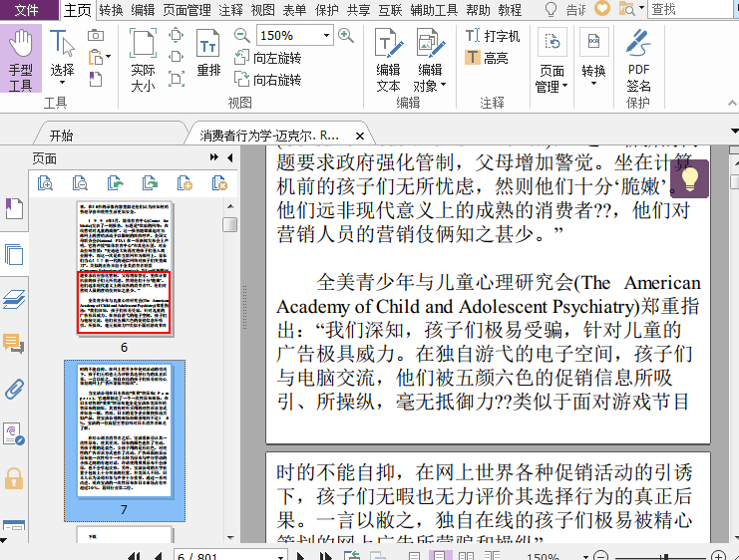
Task: Click the Typewriter (打字机) tool
Action: tap(493, 36)
